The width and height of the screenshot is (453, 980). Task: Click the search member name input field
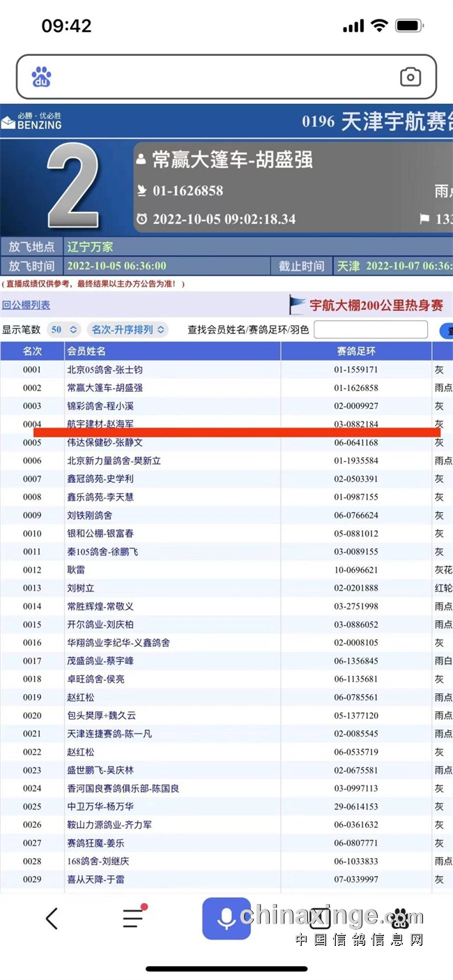pyautogui.click(x=371, y=330)
